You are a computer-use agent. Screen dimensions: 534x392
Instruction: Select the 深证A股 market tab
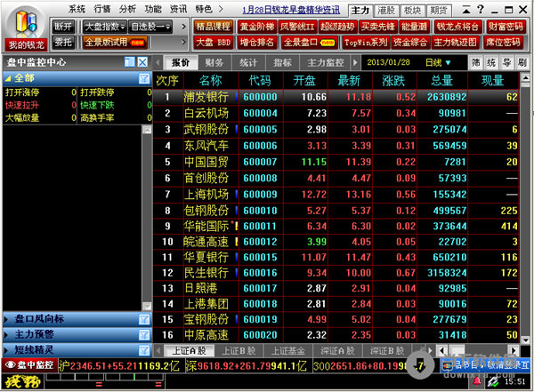coord(337,350)
